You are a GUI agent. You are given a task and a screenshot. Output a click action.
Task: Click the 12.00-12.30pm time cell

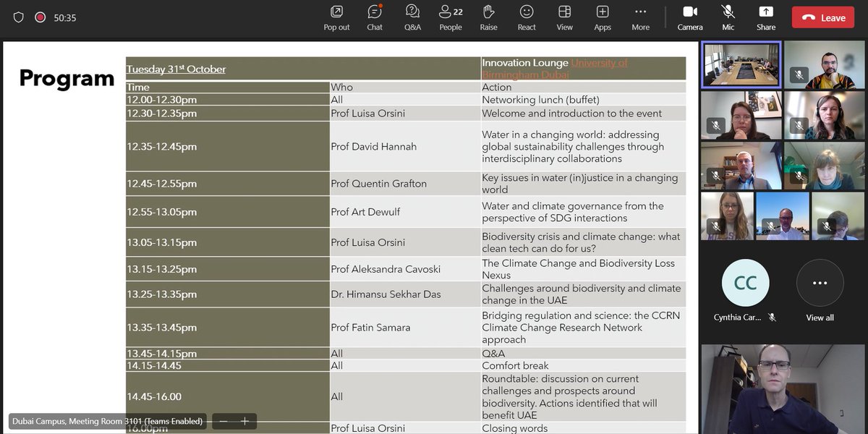[228, 100]
